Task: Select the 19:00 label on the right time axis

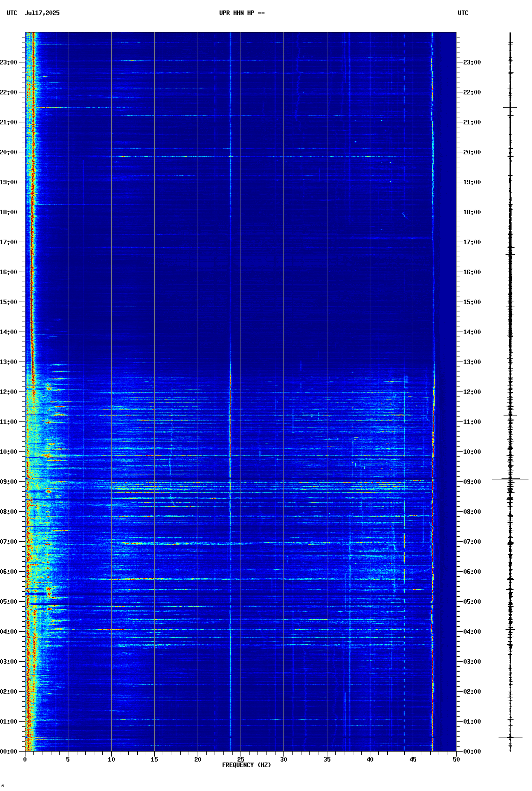Action: click(x=472, y=182)
